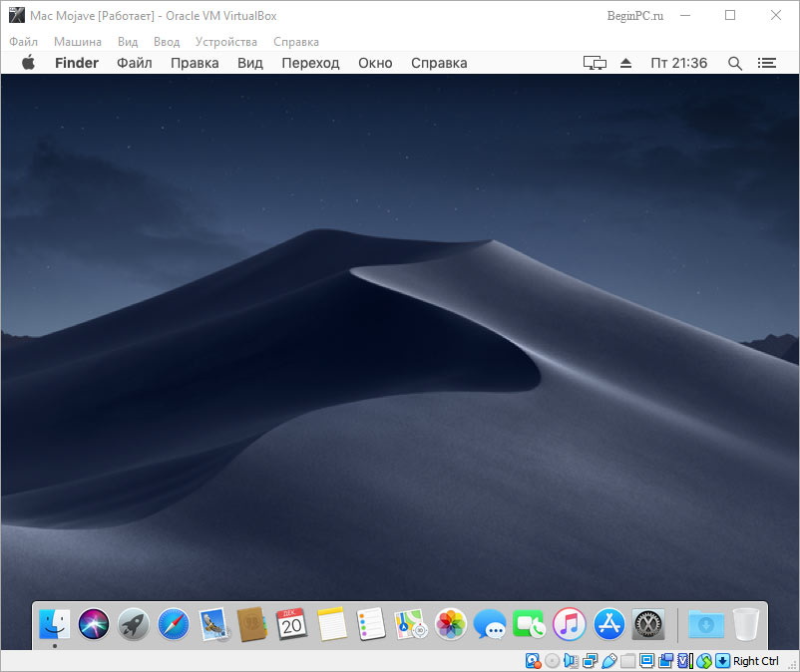Open macOS Окно menu
Viewport: 800px width, 672px height.
click(x=375, y=63)
